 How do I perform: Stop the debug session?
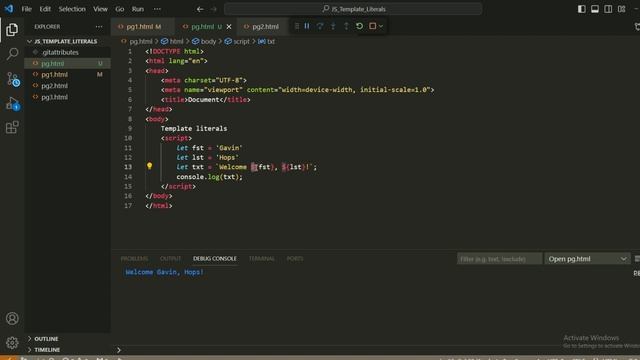(373, 26)
